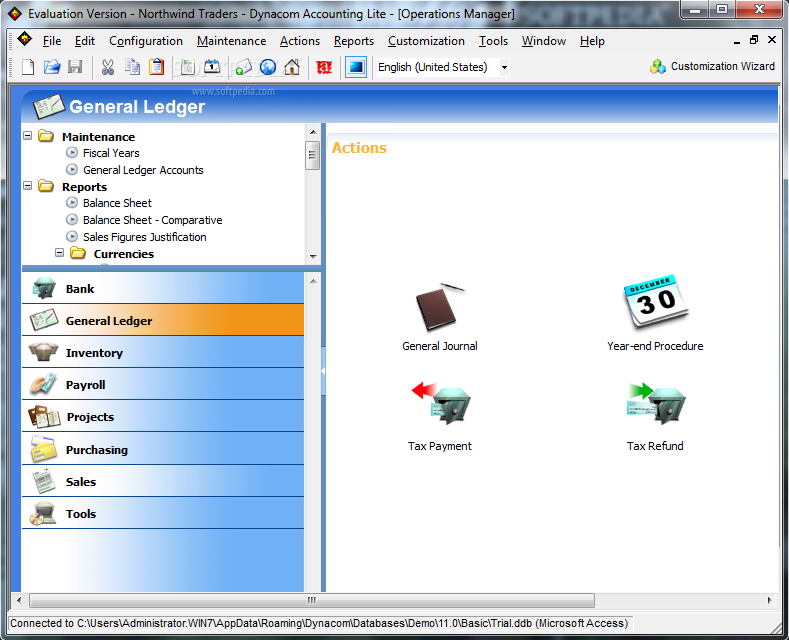Select the Inventory module
This screenshot has width=789, height=640.
[x=163, y=352]
